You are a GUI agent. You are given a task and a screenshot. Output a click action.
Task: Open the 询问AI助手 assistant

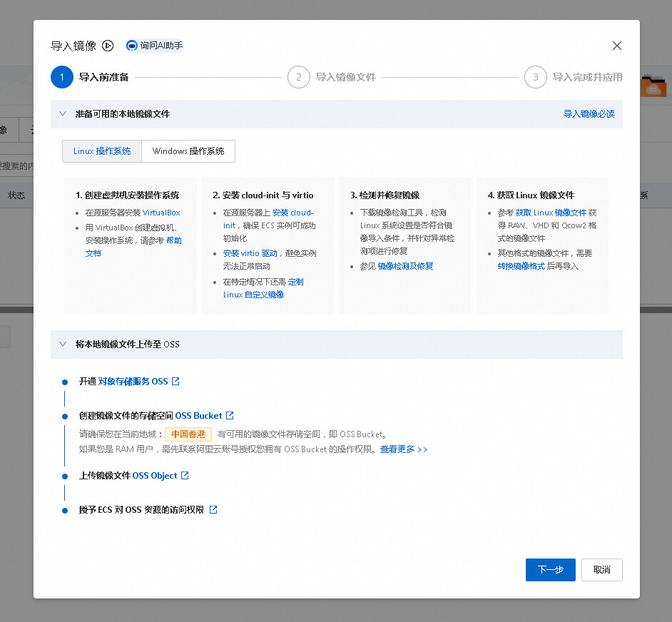point(155,46)
